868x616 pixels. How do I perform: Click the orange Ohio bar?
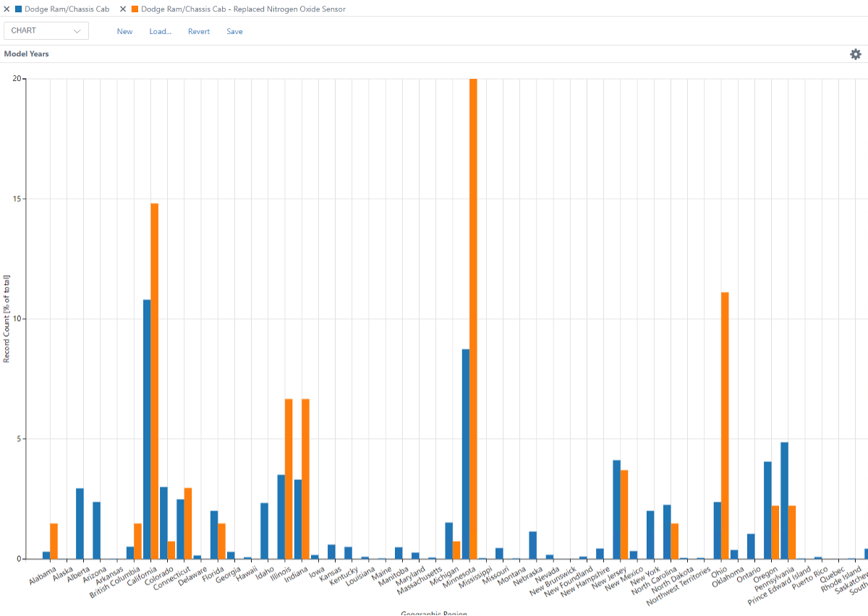click(725, 425)
